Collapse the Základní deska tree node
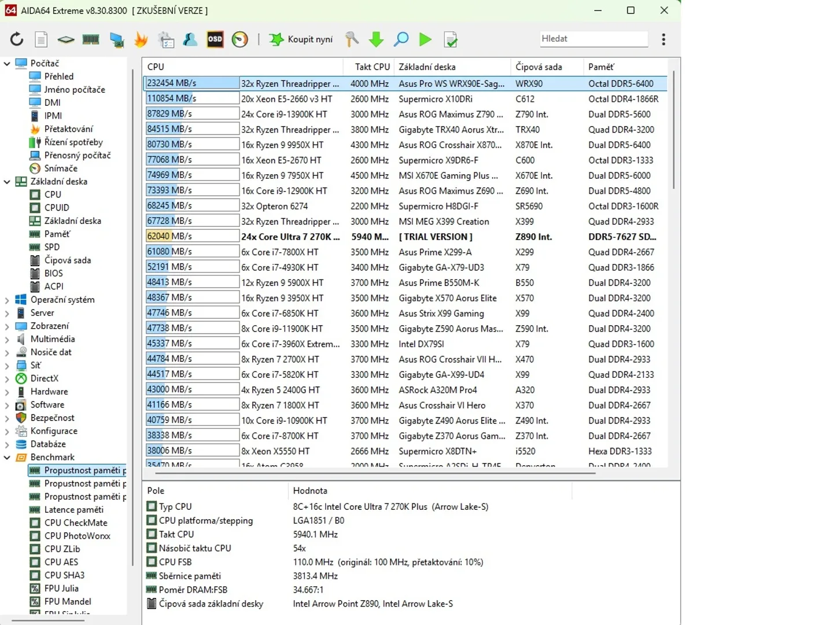Viewport: 840px width, 625px height. (7, 182)
